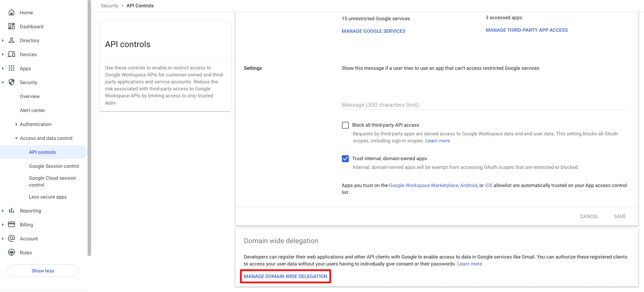Viewport: 644px width, 292px height.
Task: Click the 'API controls' card heading
Action: click(x=128, y=44)
